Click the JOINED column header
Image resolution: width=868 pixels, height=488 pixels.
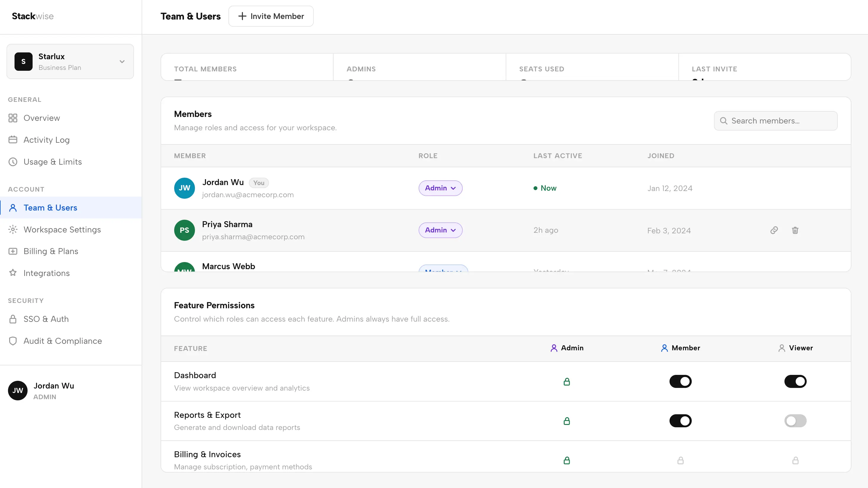coord(661,156)
